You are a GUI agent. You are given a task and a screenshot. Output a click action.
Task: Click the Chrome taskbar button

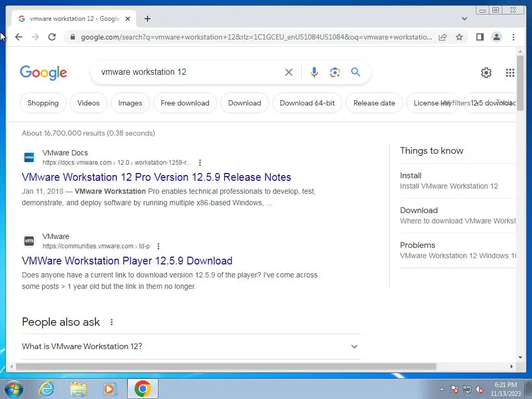142,389
